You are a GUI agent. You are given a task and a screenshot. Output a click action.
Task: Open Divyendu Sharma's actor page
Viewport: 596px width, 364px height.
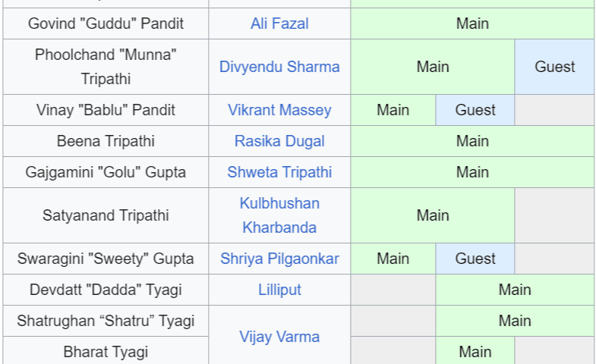pos(279,67)
